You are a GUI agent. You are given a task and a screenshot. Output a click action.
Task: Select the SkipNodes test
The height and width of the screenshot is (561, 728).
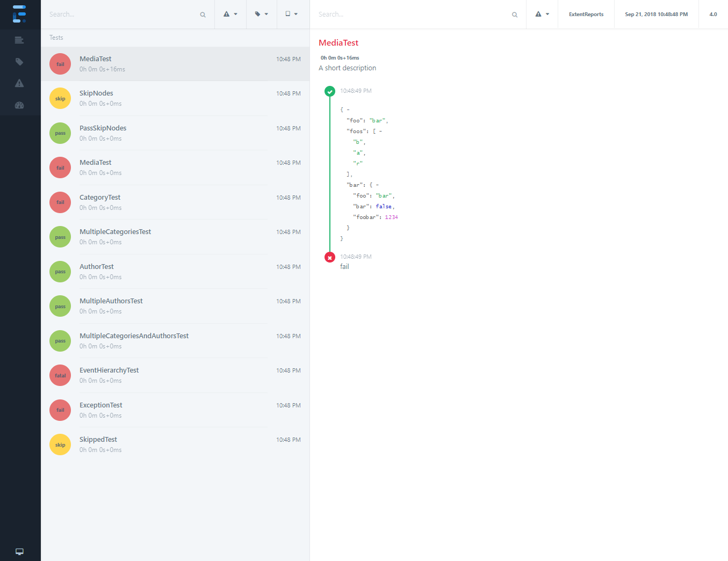(x=97, y=93)
